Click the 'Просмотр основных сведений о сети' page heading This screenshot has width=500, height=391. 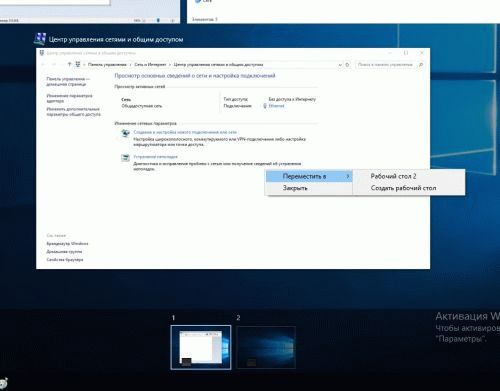[195, 76]
